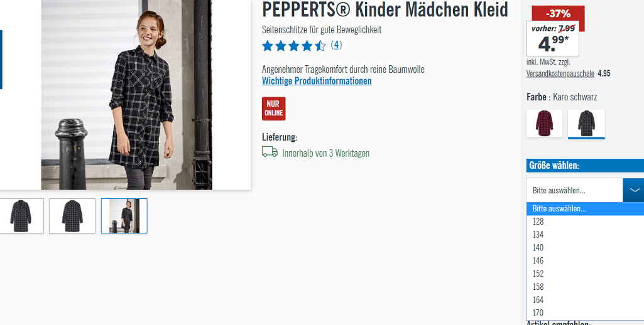Click the star rating icons
This screenshot has height=325, width=644.
[294, 46]
